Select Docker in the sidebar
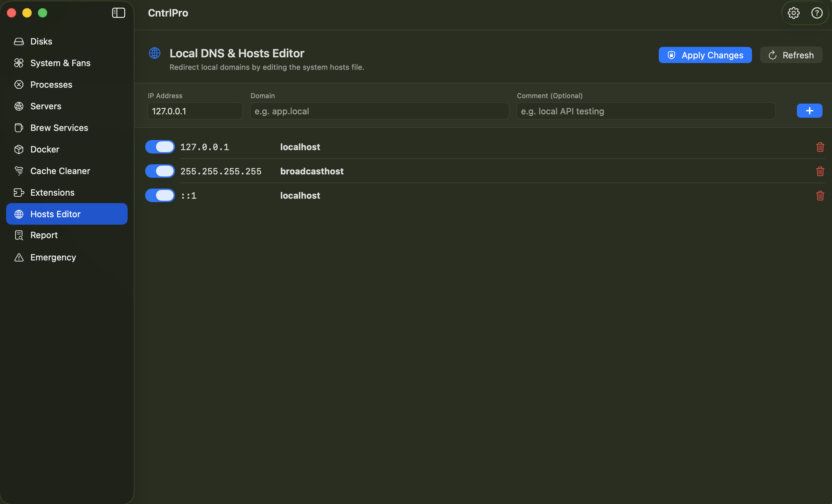This screenshot has height=504, width=832. click(x=67, y=149)
